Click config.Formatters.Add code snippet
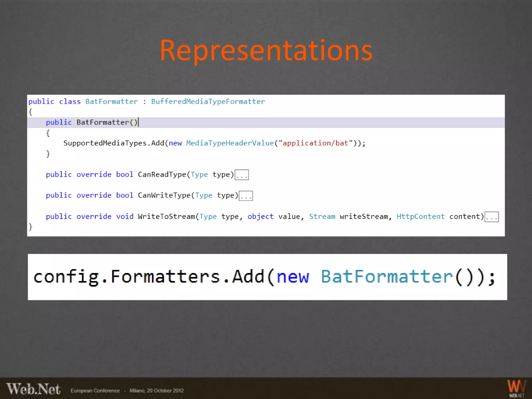532x399 pixels. coord(148,276)
